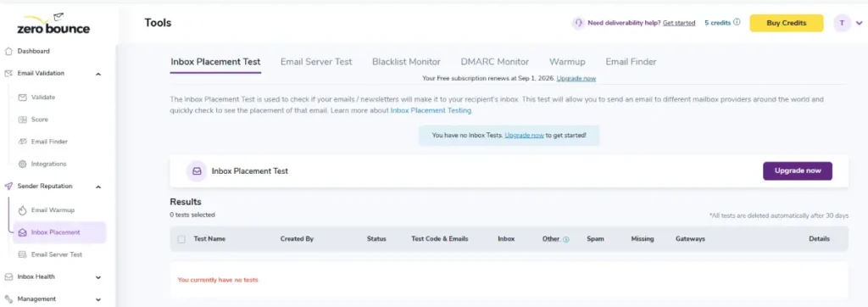Open the DMARC Monitor tab

point(495,62)
